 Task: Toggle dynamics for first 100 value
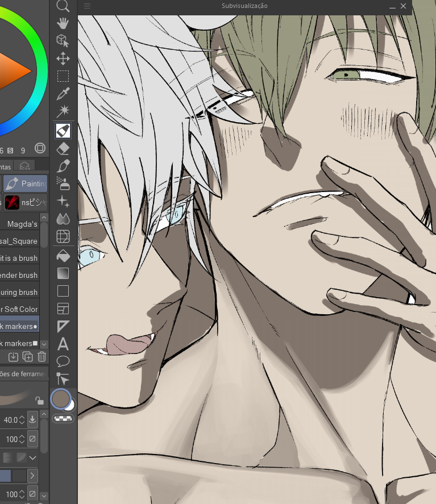pos(32,439)
